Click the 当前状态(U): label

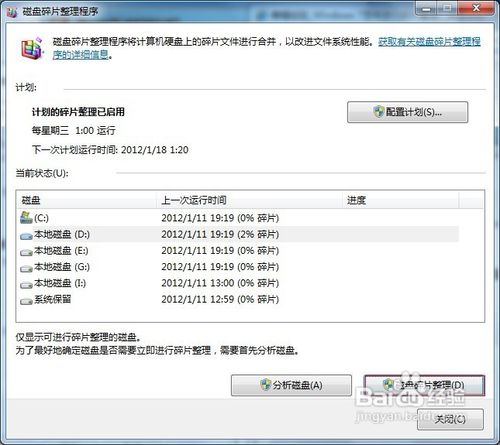pos(42,173)
